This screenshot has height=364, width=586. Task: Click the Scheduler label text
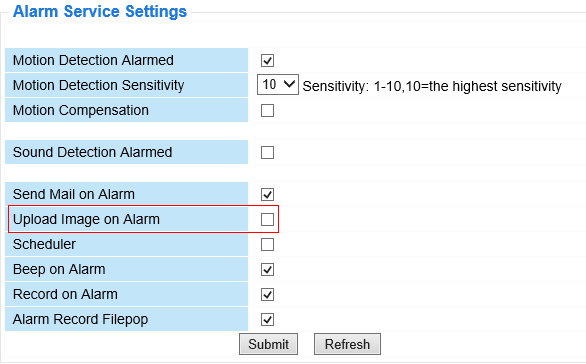pos(44,244)
